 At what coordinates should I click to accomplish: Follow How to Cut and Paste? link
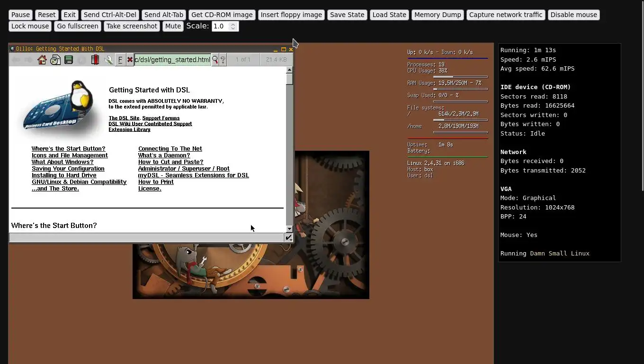[x=170, y=162]
